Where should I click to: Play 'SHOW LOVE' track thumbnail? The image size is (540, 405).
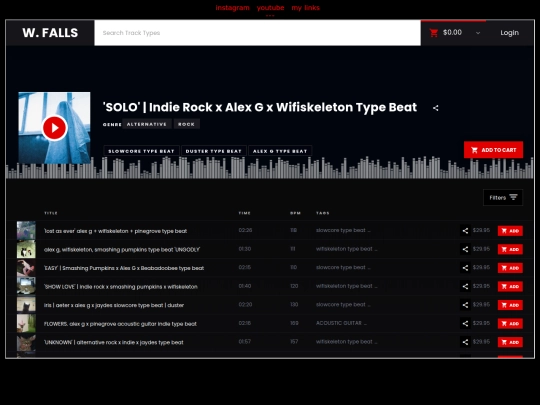point(26,286)
